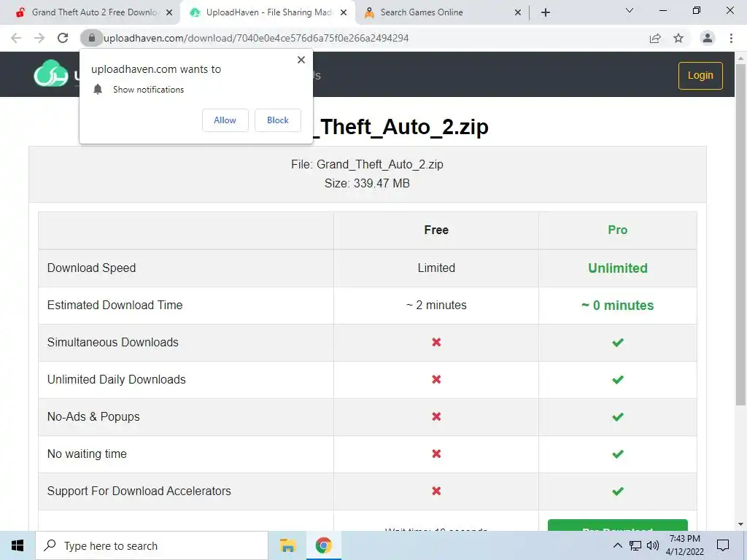Open the taskbar clock and date
Image resolution: width=747 pixels, height=560 pixels.
684,545
